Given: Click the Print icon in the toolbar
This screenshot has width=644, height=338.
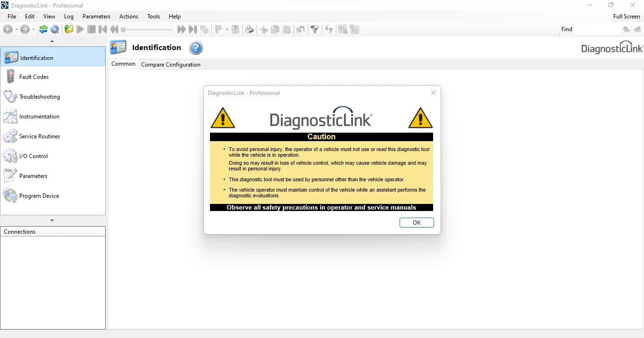Looking at the screenshot, I should point(250,29).
